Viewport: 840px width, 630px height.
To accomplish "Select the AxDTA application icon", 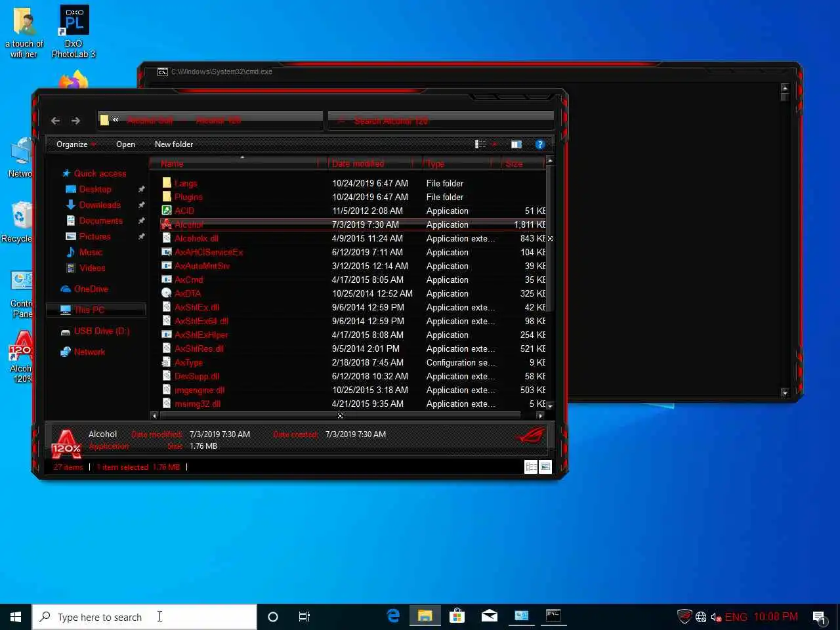I will pos(167,293).
